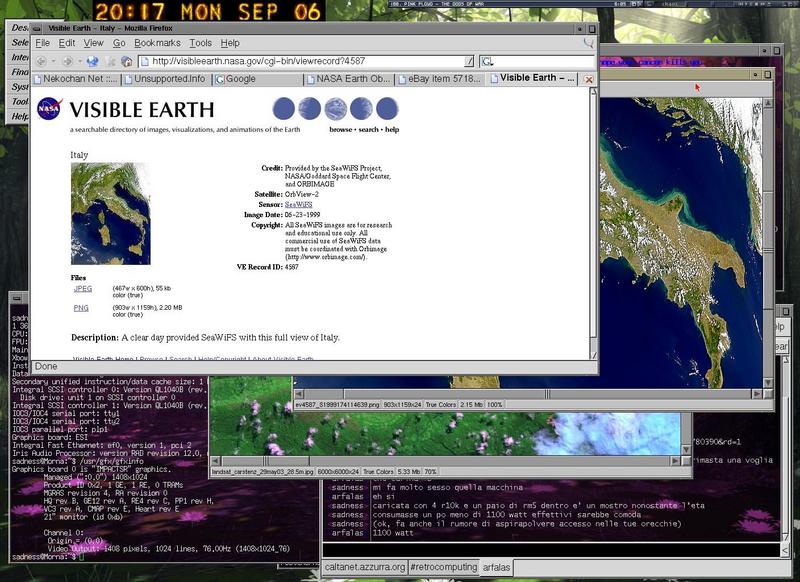Click the browse link under the globes
This screenshot has width=800, height=582.
tap(340, 130)
